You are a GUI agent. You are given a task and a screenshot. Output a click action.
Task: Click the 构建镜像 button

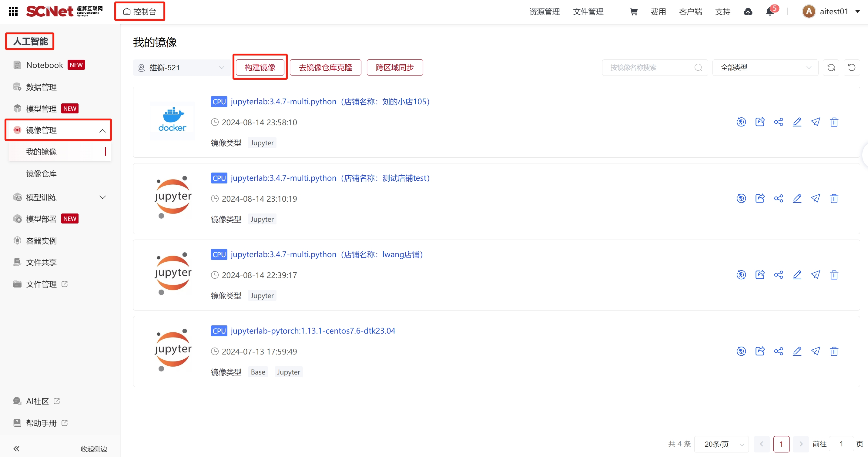point(260,68)
